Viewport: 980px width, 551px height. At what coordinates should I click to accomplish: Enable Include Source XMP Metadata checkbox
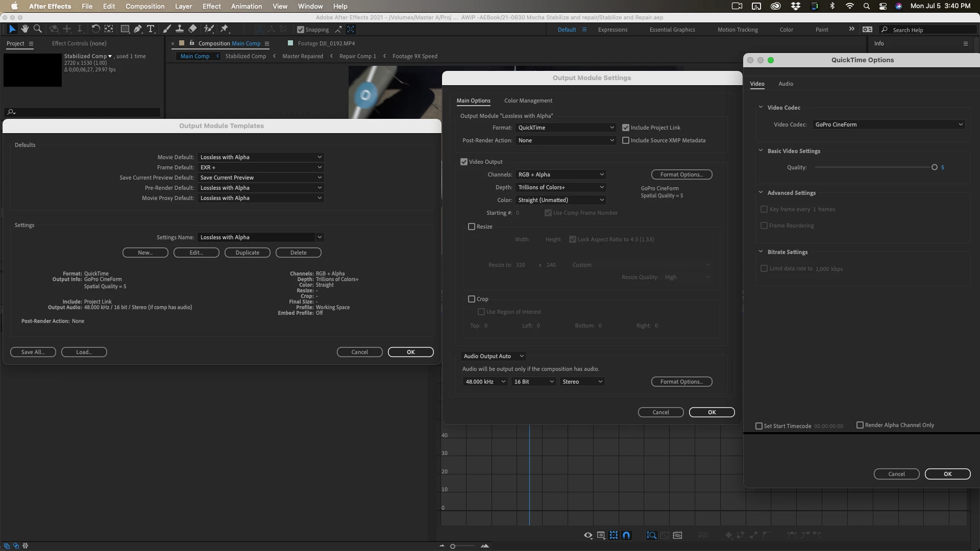tap(626, 140)
